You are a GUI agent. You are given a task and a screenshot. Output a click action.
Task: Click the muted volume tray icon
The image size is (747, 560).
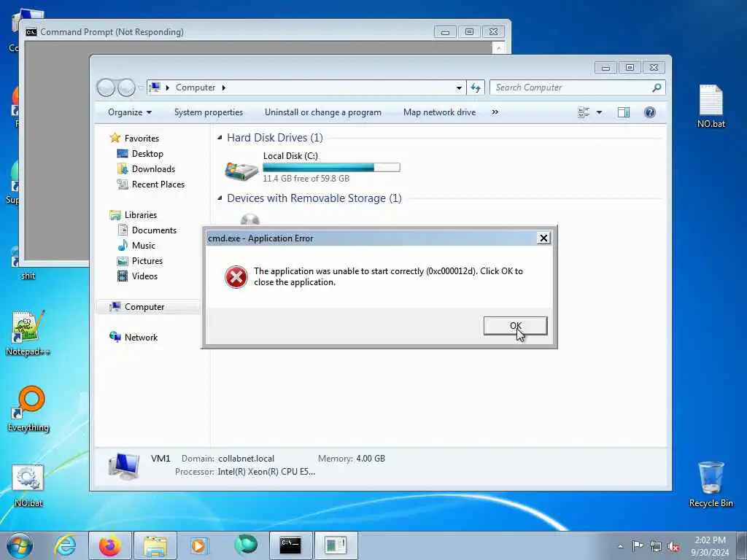pos(673,546)
